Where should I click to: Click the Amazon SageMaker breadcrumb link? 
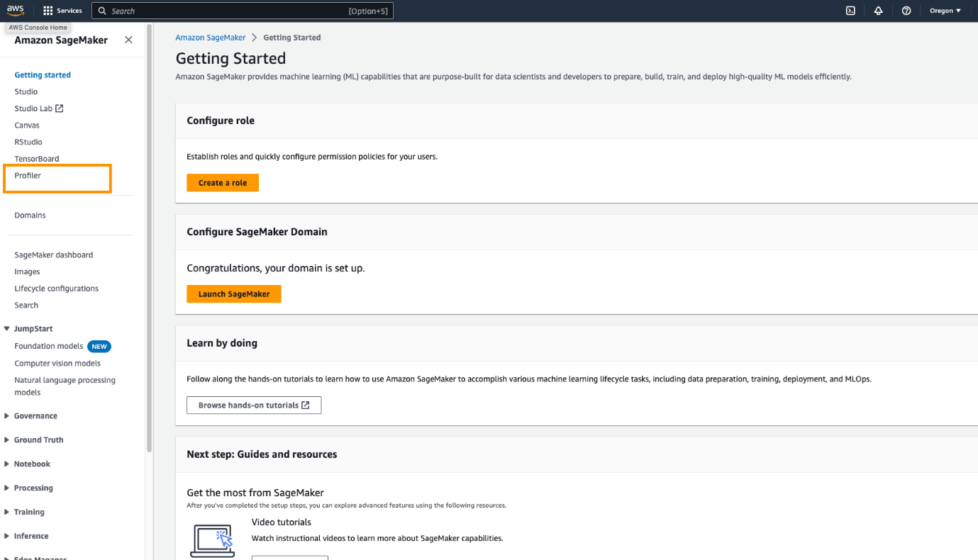click(211, 38)
